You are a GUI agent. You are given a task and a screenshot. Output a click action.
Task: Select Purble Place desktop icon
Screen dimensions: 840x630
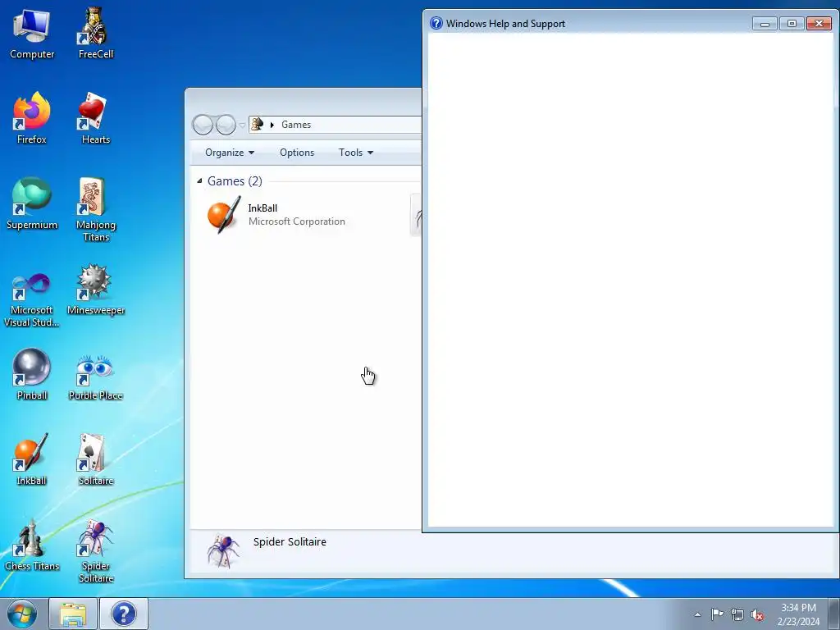click(x=95, y=377)
